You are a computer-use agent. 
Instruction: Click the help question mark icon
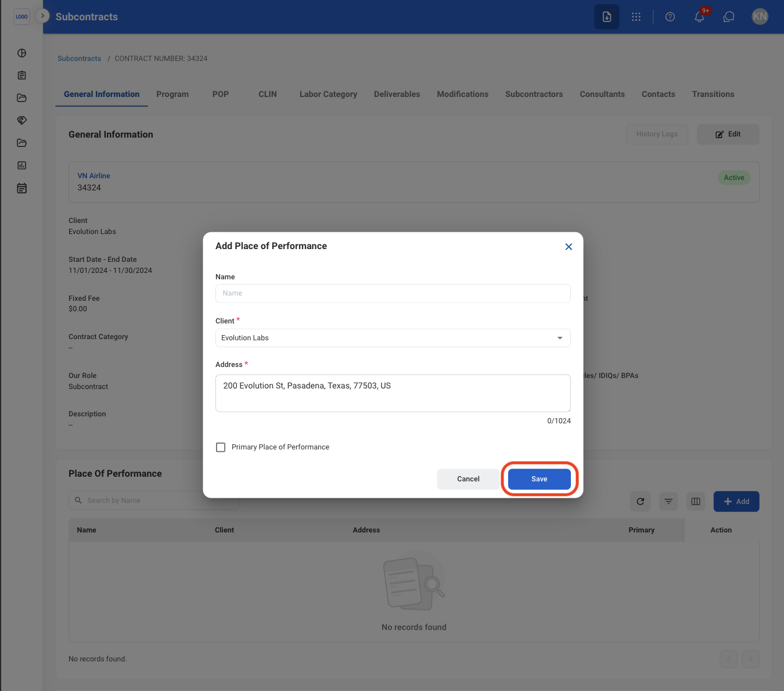tap(670, 17)
